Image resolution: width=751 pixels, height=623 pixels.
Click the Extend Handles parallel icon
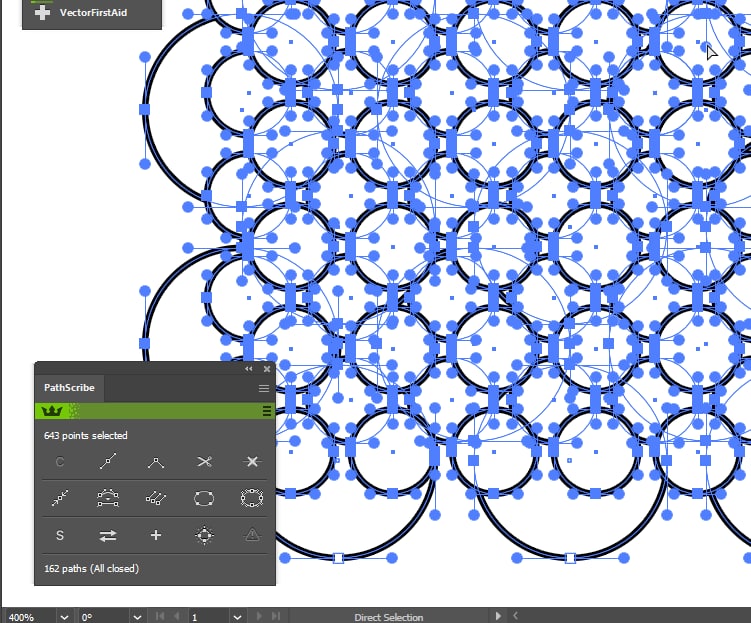[x=156, y=498]
